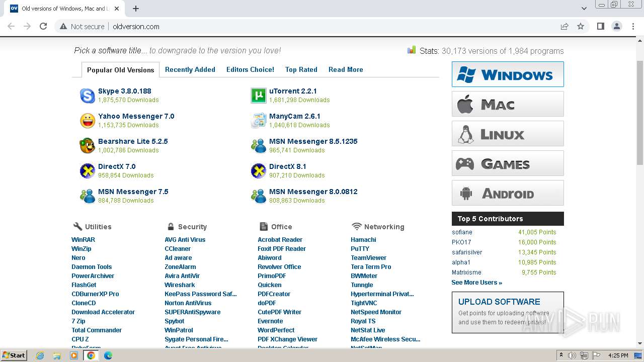The image size is (644, 362).
Task: Click See More Users link
Action: click(x=476, y=283)
